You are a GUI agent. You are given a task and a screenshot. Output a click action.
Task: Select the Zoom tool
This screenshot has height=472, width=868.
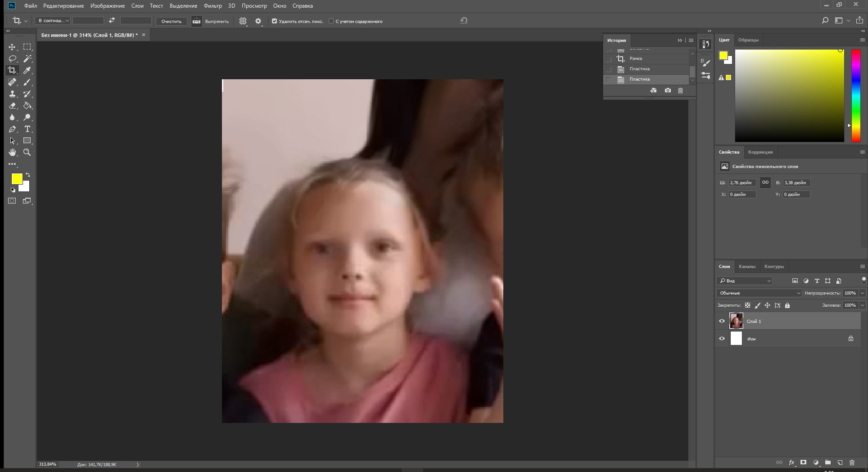pos(27,152)
